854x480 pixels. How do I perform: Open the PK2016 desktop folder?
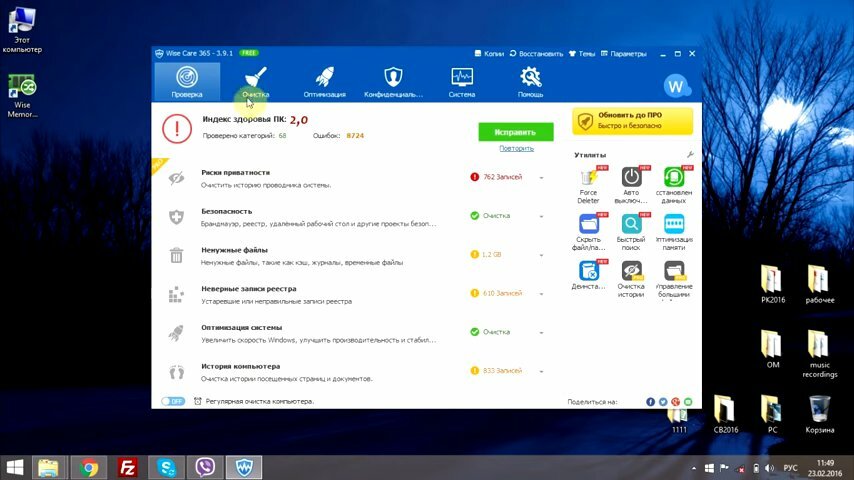[x=773, y=284]
